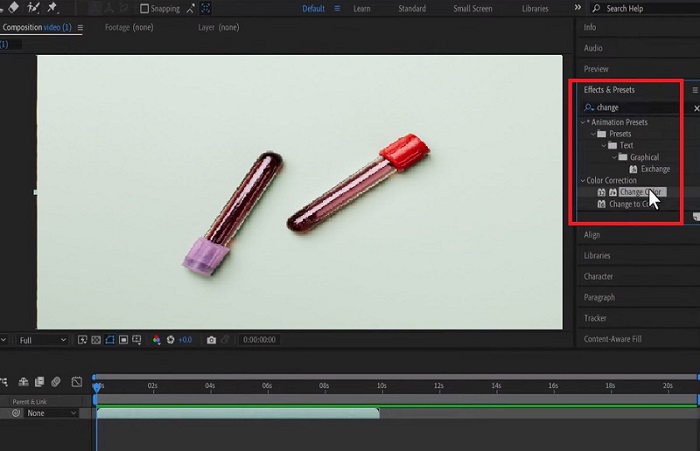Open the Parent None dropdown
Viewport: 700px width, 451px height.
pos(51,413)
